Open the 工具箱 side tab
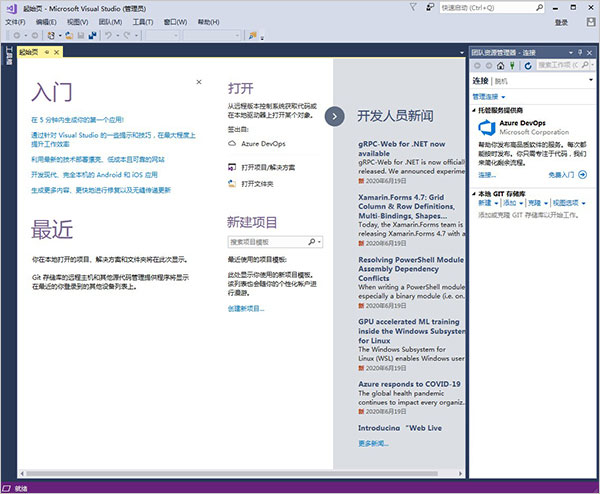Screen dimensions: 600x494 pyautogui.click(x=8, y=56)
